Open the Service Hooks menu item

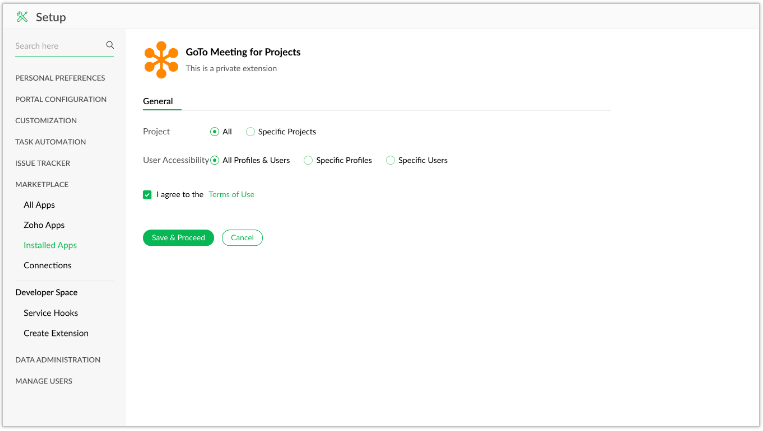(x=50, y=313)
